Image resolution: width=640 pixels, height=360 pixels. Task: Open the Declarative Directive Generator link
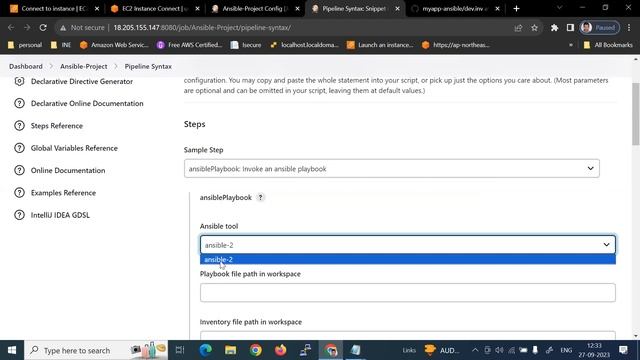pos(82,82)
